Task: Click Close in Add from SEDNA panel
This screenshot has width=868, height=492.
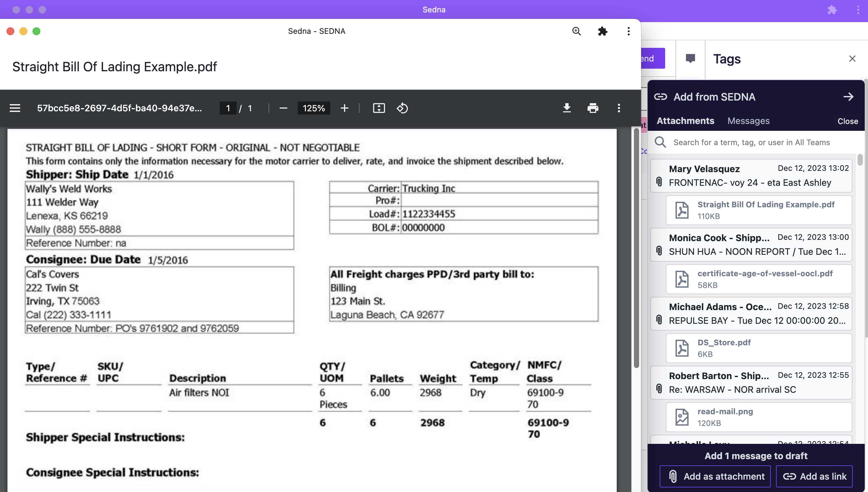Action: (848, 121)
